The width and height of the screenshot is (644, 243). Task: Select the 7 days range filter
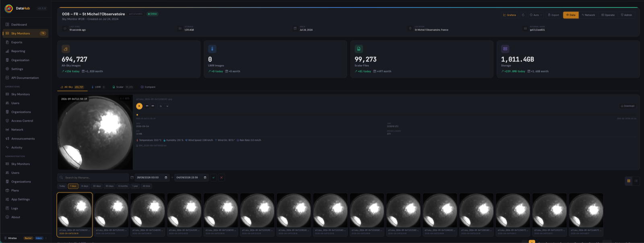point(73,186)
